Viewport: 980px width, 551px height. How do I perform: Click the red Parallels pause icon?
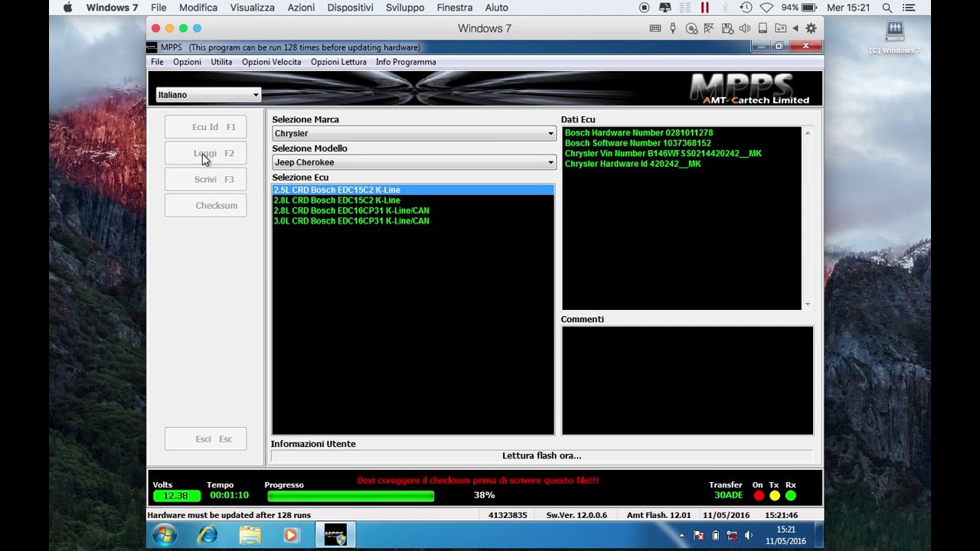pyautogui.click(x=704, y=8)
